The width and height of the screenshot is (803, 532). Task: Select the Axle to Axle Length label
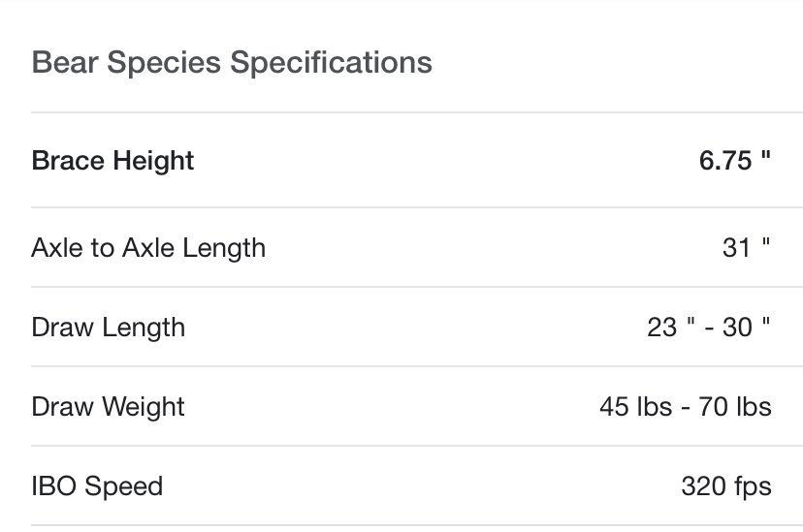pos(148,248)
